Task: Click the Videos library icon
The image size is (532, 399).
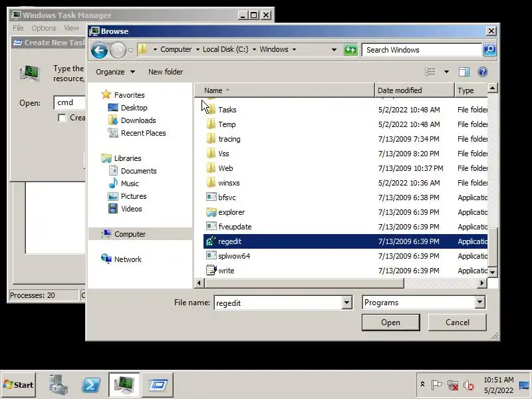Action: click(113, 208)
